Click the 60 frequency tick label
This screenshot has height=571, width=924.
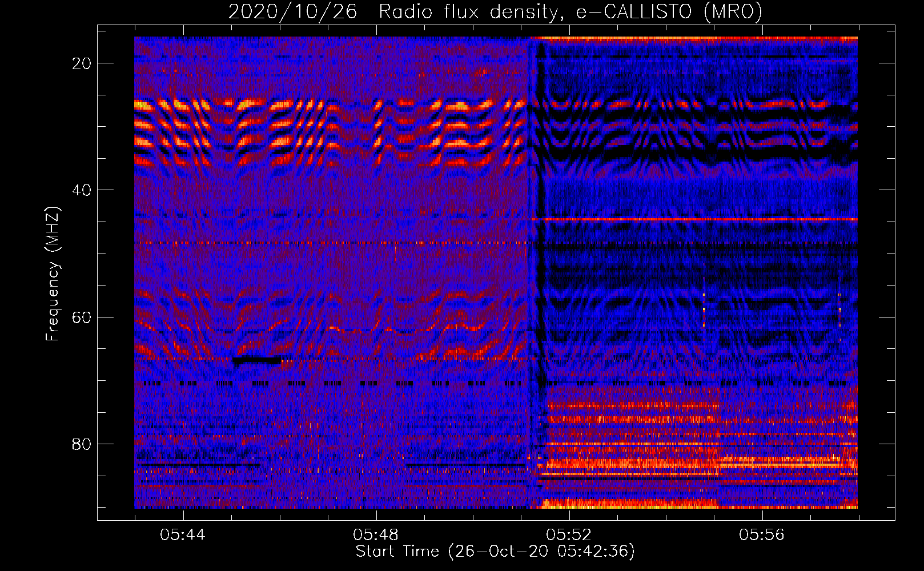coord(82,317)
